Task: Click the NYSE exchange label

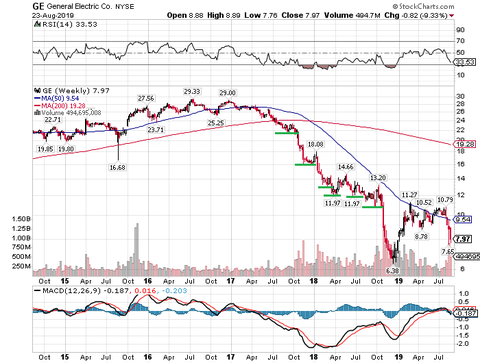Action: [x=124, y=7]
